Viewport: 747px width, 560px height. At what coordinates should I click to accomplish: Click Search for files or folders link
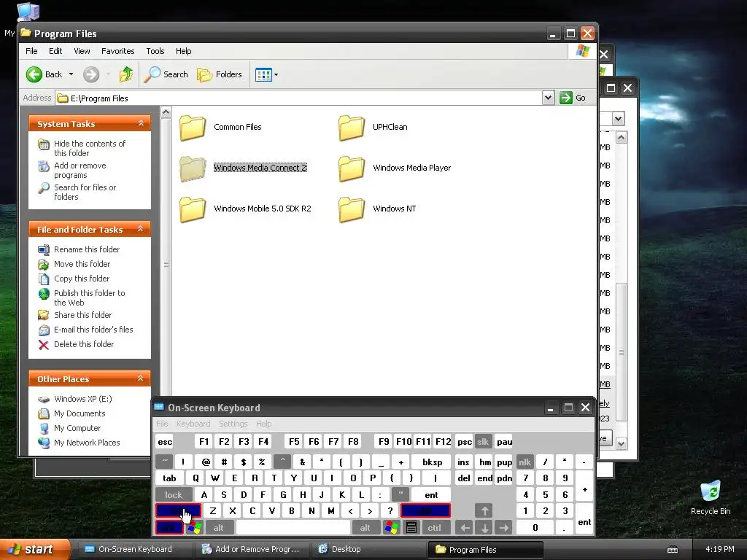85,192
